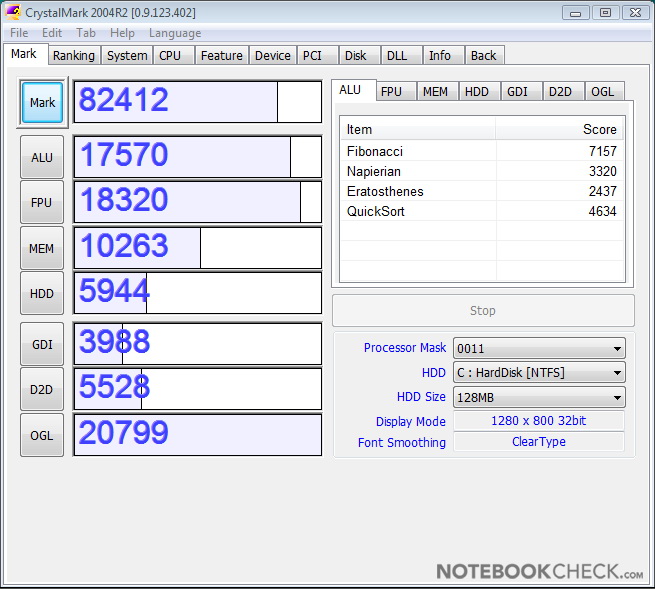Viewport: 655px width, 589px height.
Task: Select the main Mark tab
Action: pos(24,54)
